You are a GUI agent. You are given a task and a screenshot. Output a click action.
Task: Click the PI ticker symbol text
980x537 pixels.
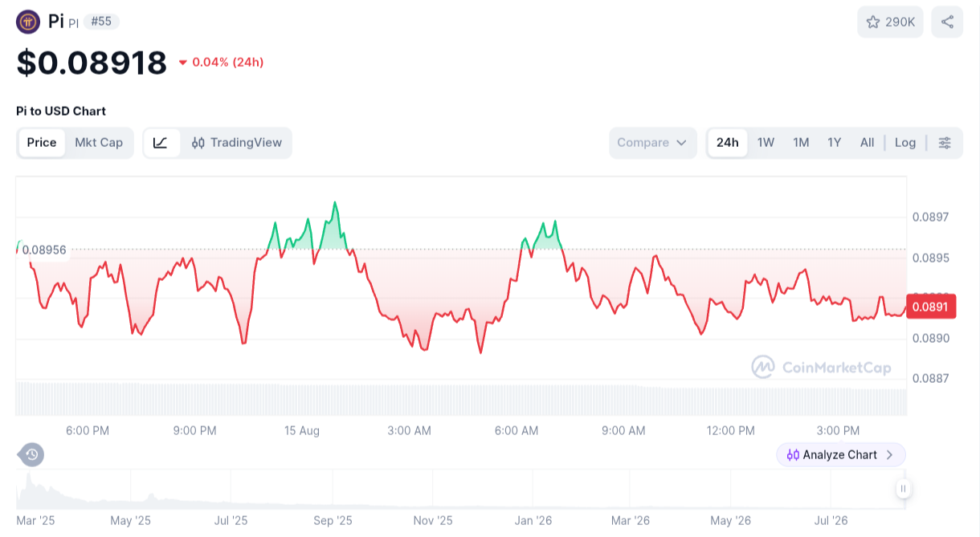tap(73, 23)
